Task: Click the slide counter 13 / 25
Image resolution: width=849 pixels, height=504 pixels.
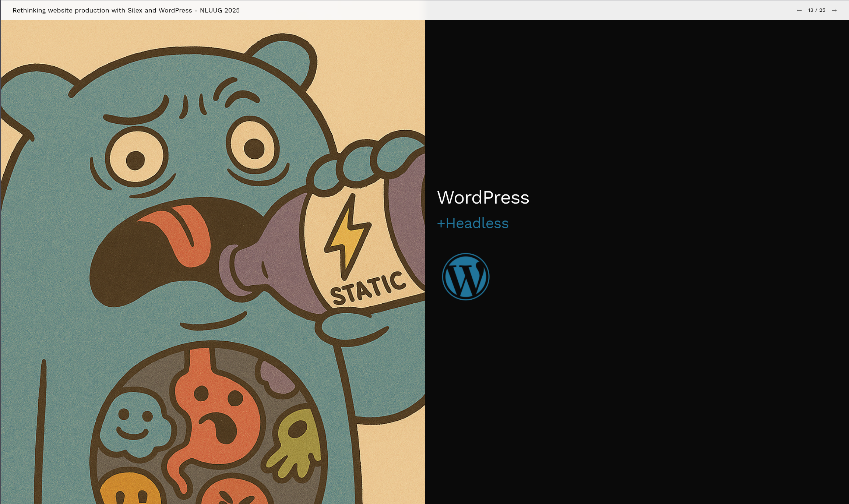Action: 816,10
